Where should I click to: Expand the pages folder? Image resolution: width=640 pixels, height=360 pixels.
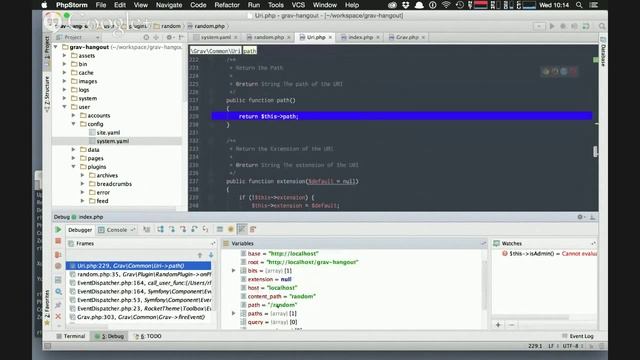[73, 158]
